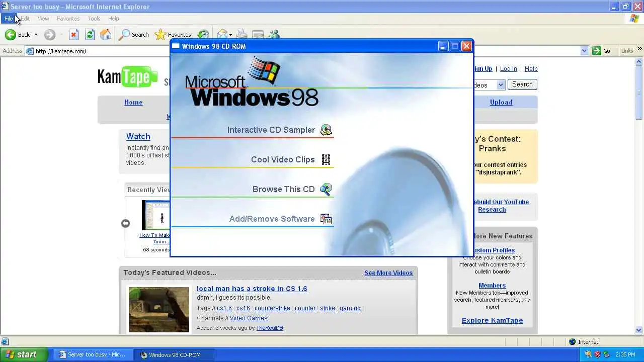Click the Interactive CD Sampler disc icon
The width and height of the screenshot is (644, 362).
[326, 130]
